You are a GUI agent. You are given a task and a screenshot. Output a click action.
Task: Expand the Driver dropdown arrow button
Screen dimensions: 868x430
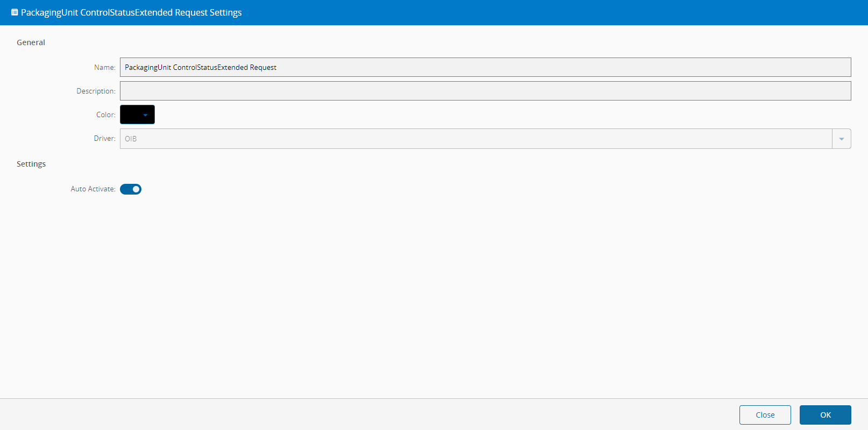[842, 139]
